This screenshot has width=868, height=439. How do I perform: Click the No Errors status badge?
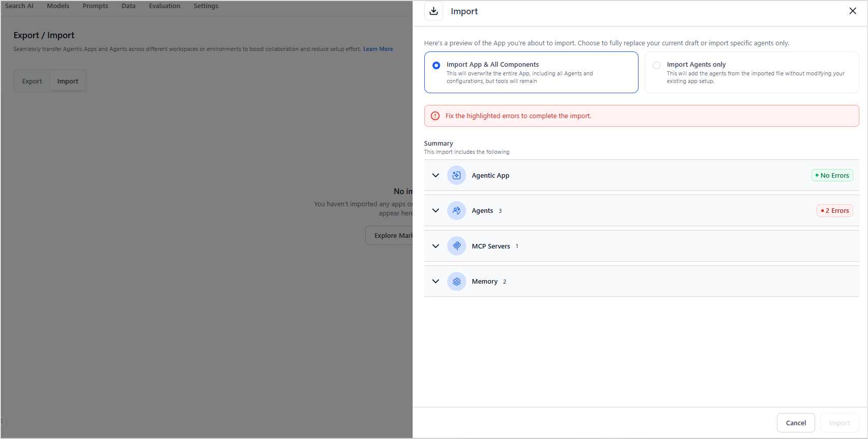(832, 175)
